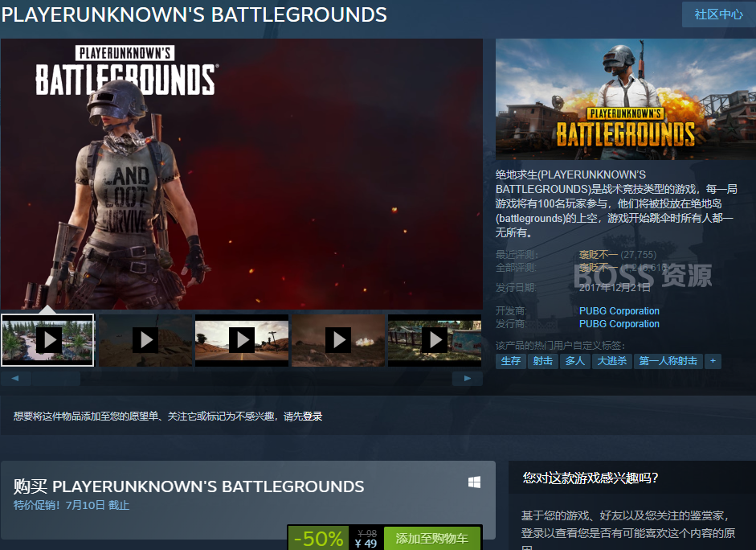
Task: Click the 购买 PLAYERUNKNOWN'S BATTLEGROUNDS heading
Action: pyautogui.click(x=189, y=486)
